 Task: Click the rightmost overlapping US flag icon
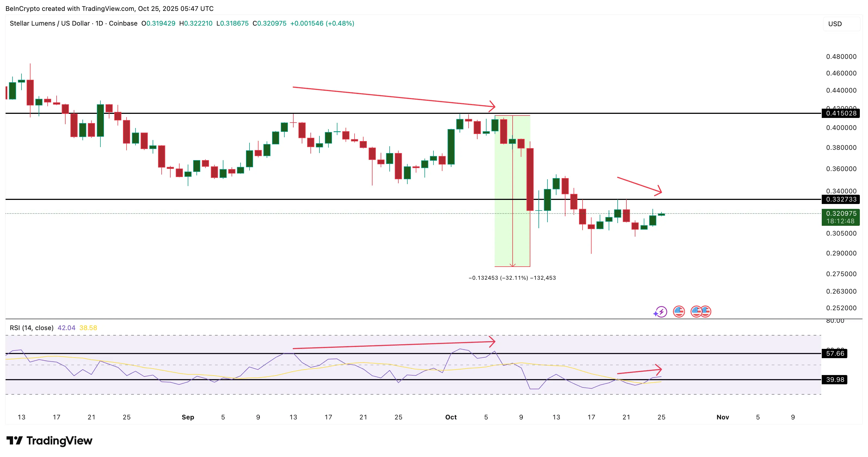(707, 312)
